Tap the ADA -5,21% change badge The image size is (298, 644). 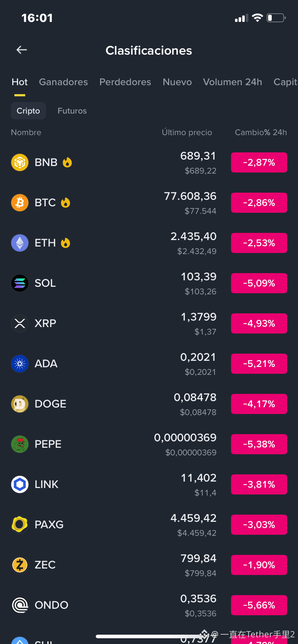point(259,364)
